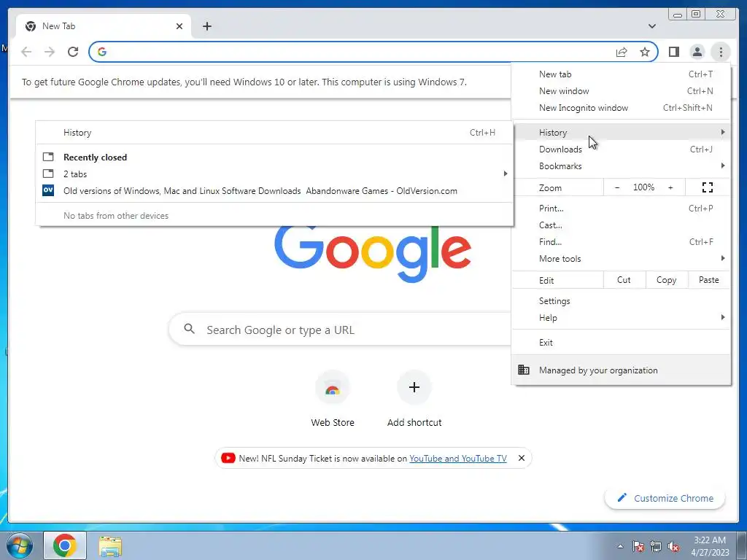Open the tab search chevron

coord(652,26)
